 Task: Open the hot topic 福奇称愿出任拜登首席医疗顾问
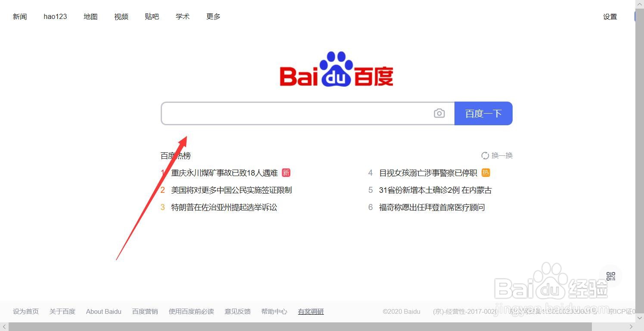point(432,207)
